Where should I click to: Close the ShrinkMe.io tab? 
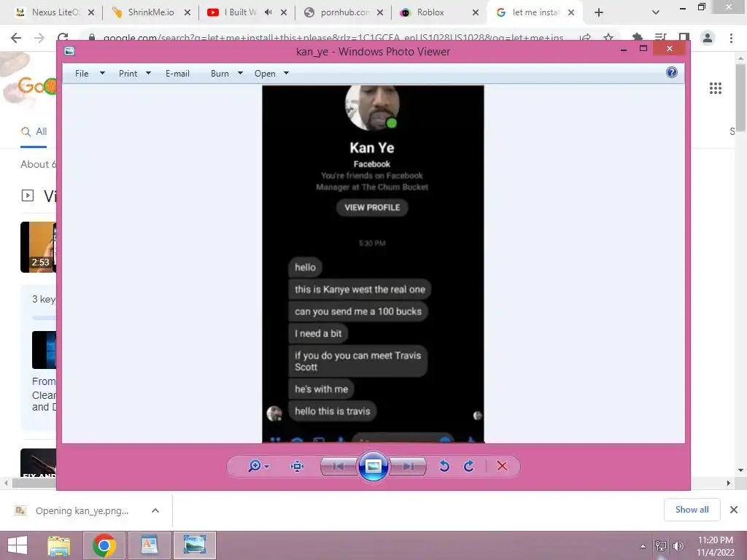[187, 13]
